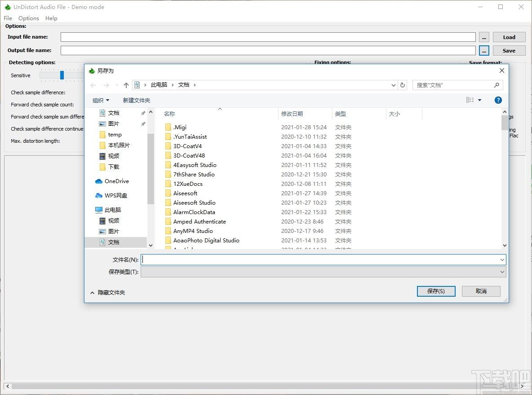This screenshot has height=395, width=532.
Task: Click the 保存(S) button
Action: 436,291
